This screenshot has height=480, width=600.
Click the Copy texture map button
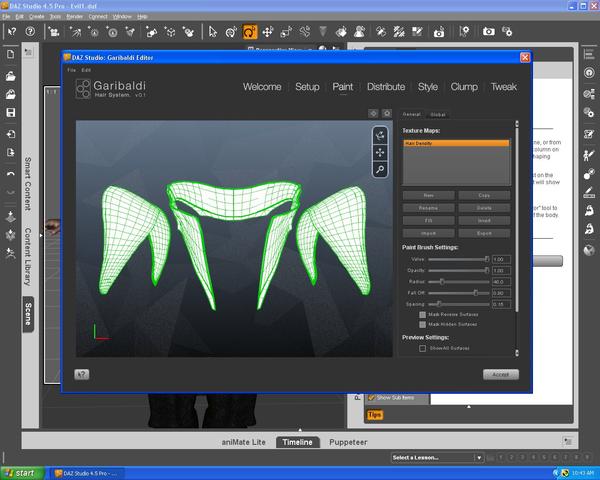point(484,196)
